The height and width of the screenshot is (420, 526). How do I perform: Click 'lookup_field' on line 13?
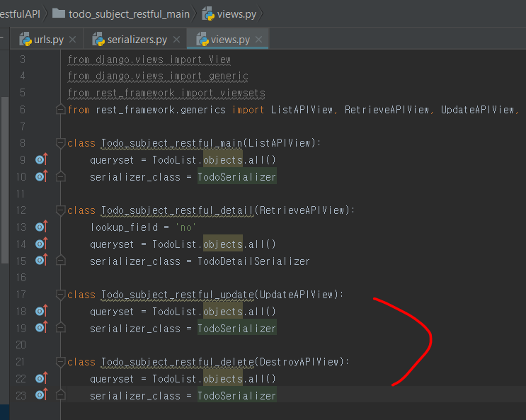pyautogui.click(x=124, y=227)
